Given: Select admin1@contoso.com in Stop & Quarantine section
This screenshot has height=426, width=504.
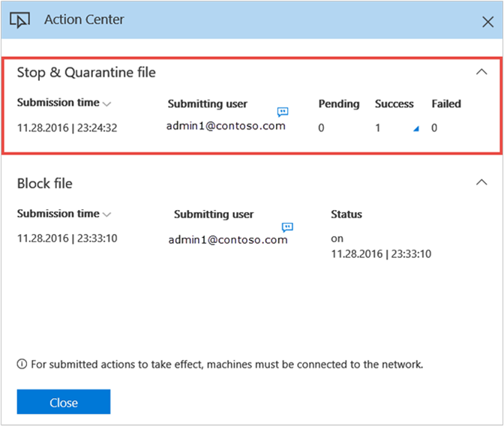Looking at the screenshot, I should coord(226,126).
